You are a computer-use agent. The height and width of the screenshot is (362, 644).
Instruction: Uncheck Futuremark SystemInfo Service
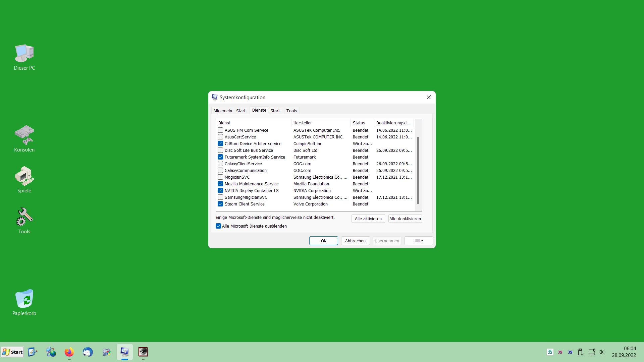click(220, 157)
